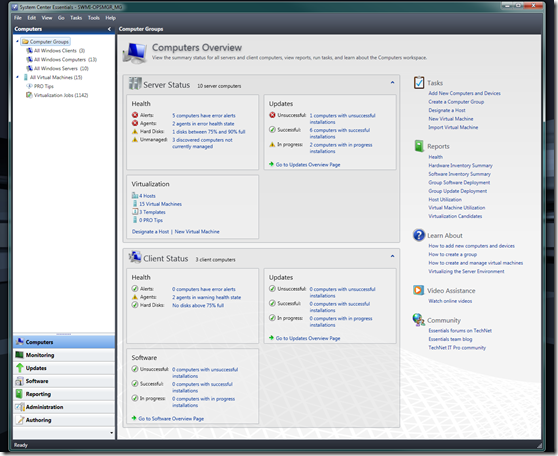Viewport: 558px width, 456px height.
Task: Collapse the Computer Groups tree node
Action: tap(17, 41)
